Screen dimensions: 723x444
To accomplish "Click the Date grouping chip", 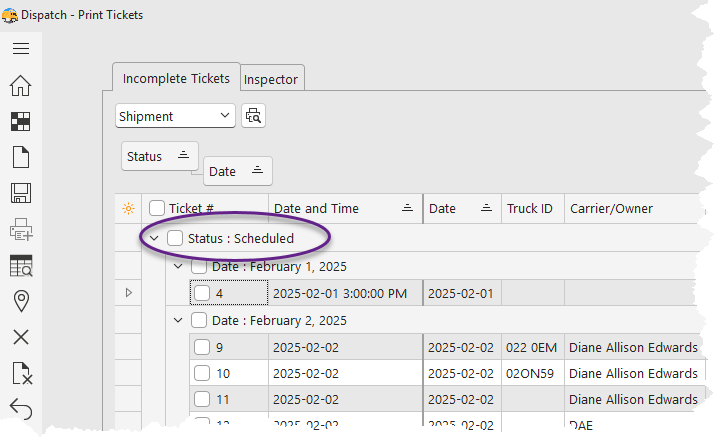I will tap(237, 171).
